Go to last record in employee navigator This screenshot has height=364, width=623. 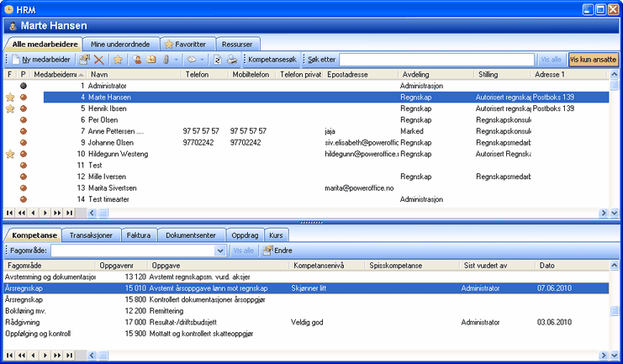(69, 213)
